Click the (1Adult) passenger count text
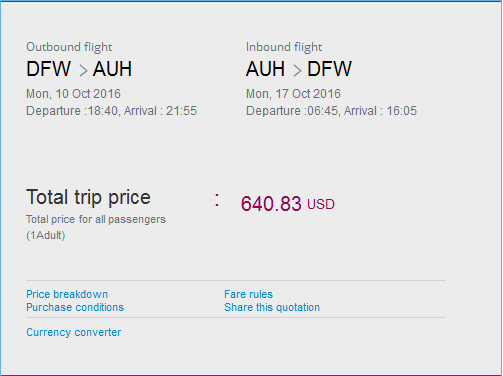The image size is (503, 376). point(46,235)
